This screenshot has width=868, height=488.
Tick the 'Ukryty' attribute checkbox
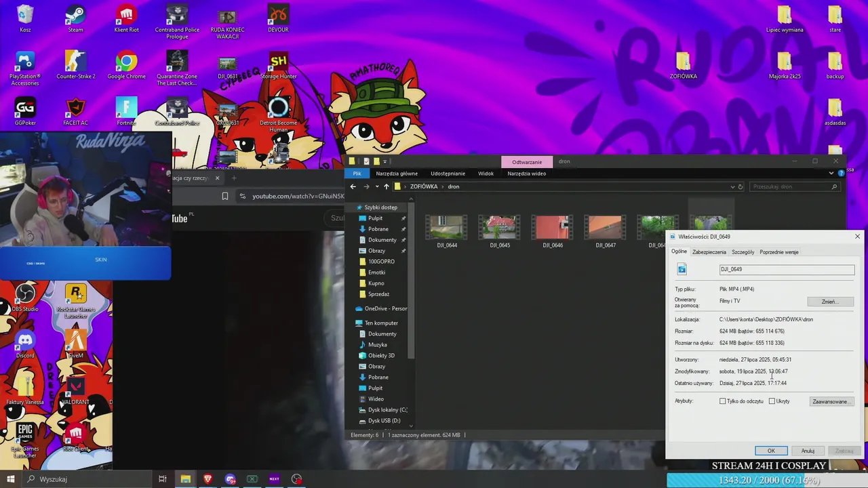[772, 401]
